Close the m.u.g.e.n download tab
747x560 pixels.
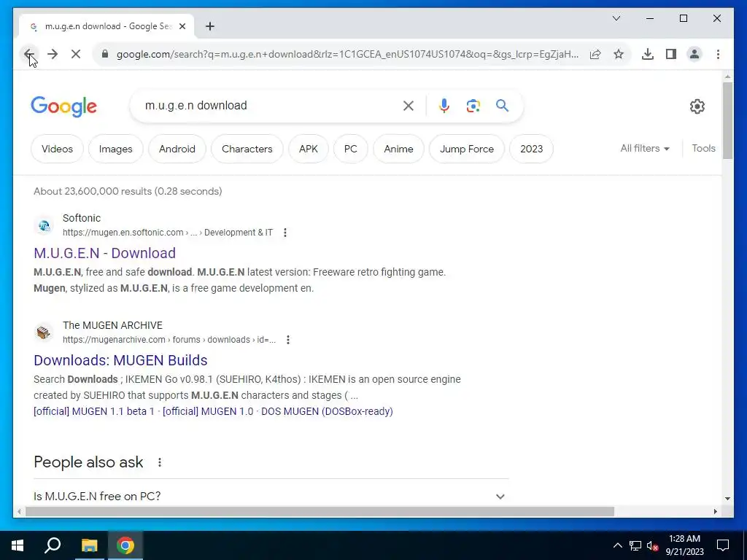(182, 26)
